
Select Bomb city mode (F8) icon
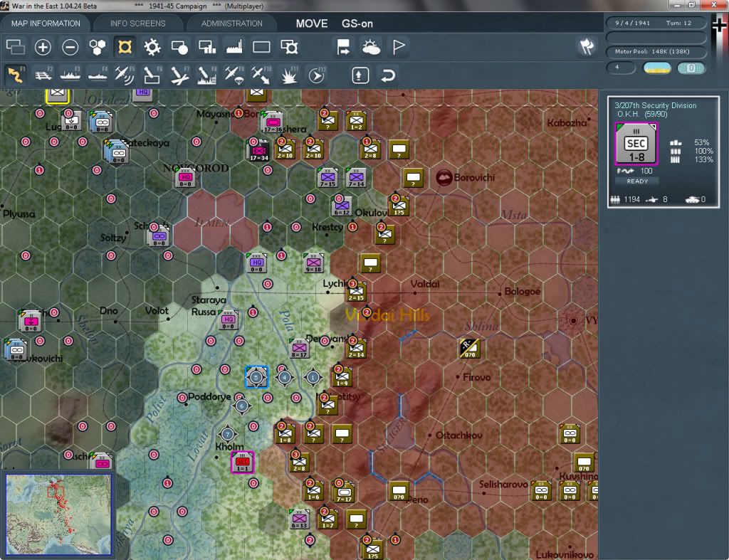pos(207,75)
